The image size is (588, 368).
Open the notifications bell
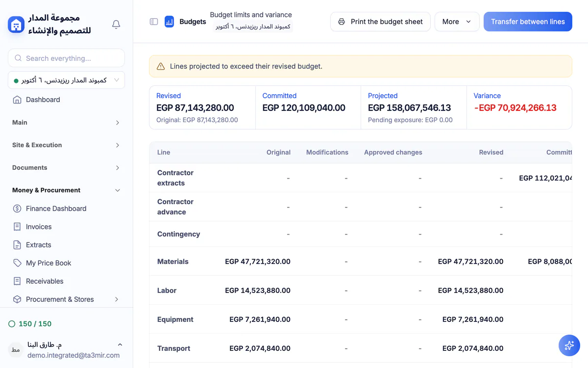(x=116, y=25)
